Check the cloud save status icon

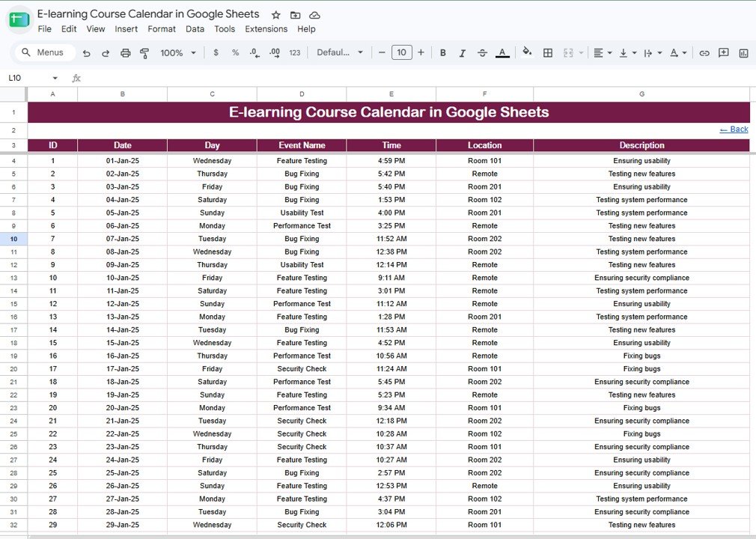[314, 15]
